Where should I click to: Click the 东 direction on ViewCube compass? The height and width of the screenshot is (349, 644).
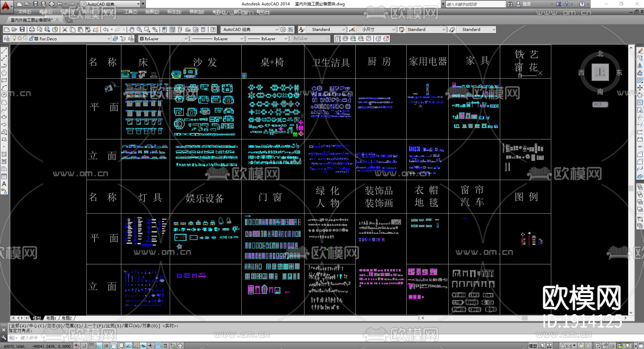coord(619,73)
